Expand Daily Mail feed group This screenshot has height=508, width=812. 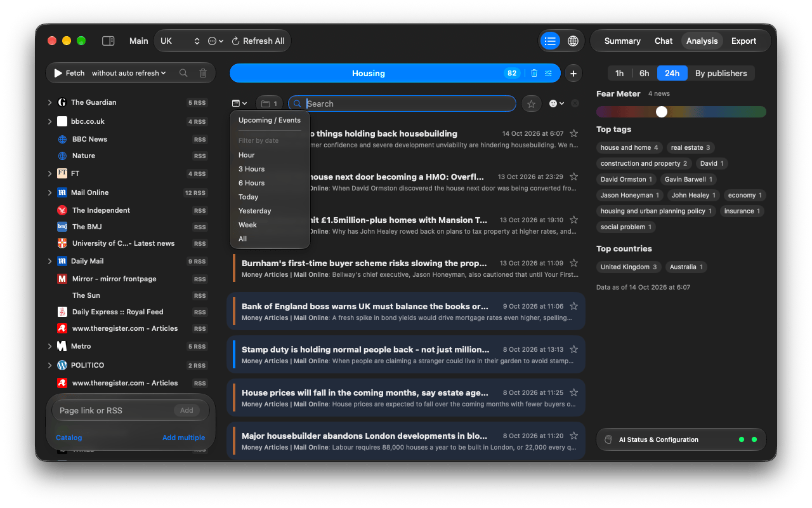point(50,261)
